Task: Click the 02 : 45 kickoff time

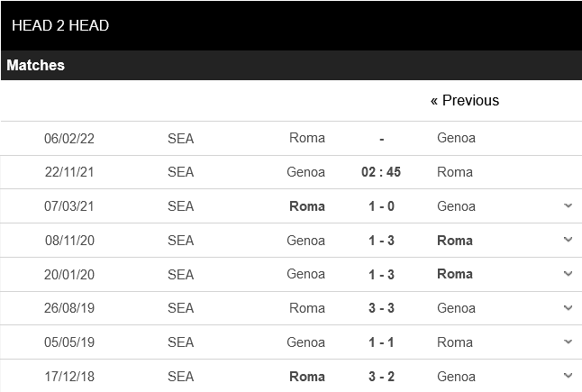Action: (x=381, y=172)
